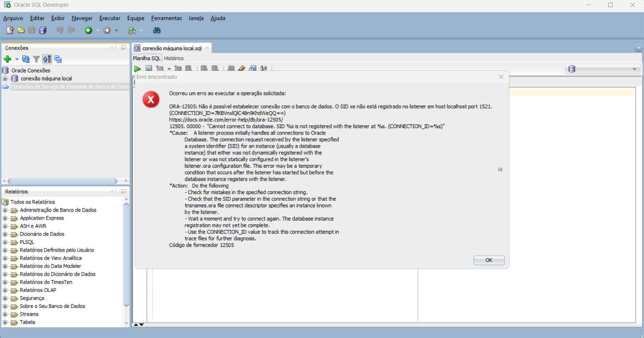Collapse all nodes in Conexões panel
The image size is (644, 338).
click(58, 59)
